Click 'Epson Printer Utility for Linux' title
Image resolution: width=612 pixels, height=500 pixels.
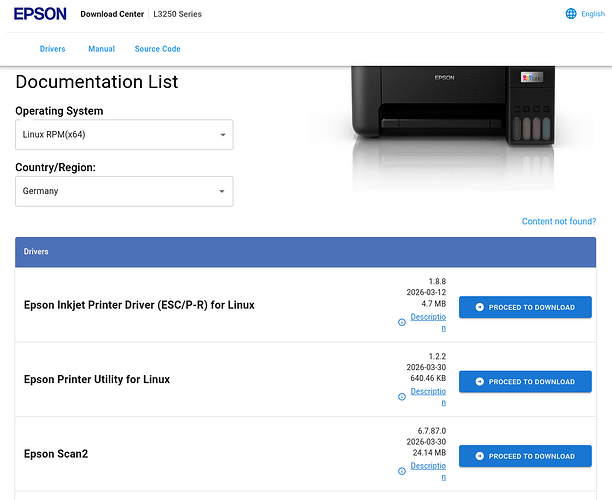click(97, 379)
